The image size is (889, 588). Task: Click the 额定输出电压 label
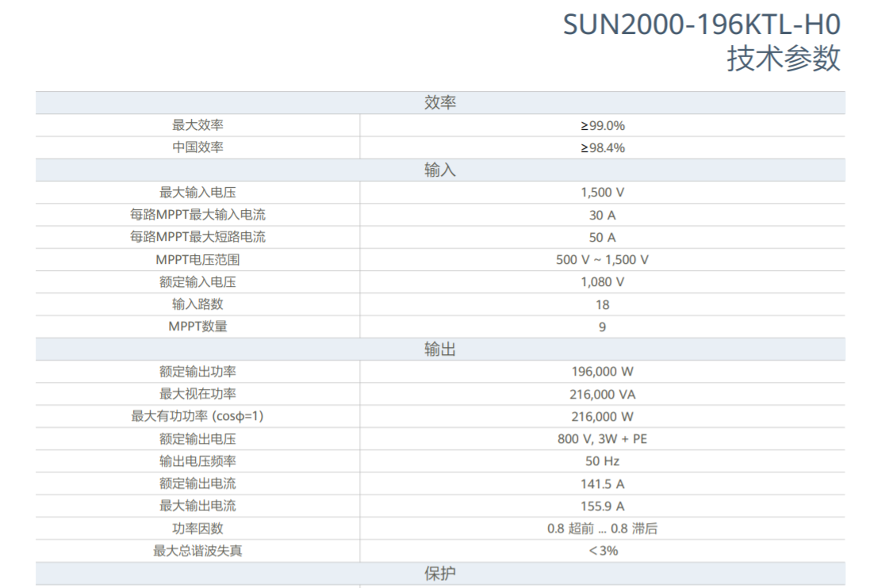198,439
